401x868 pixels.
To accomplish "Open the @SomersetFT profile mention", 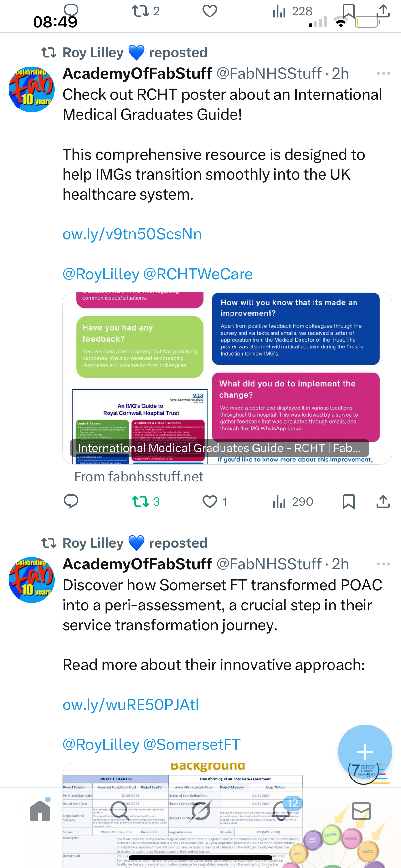I will point(192,744).
